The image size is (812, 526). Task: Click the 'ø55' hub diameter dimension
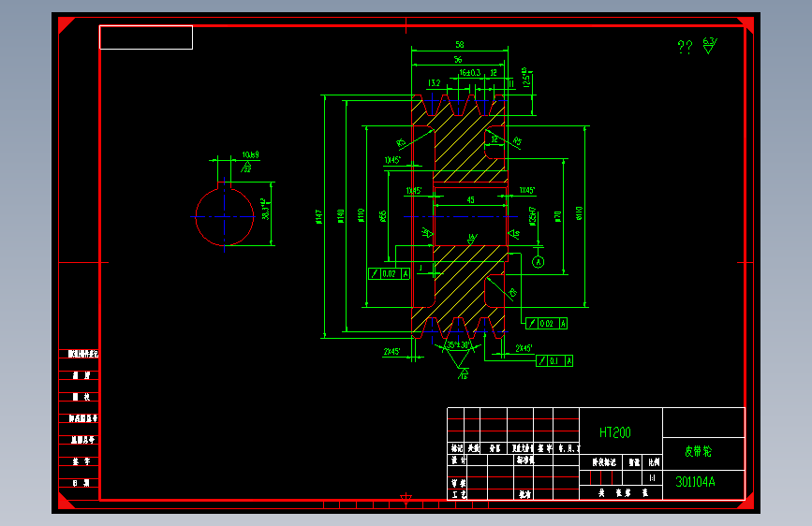(383, 216)
